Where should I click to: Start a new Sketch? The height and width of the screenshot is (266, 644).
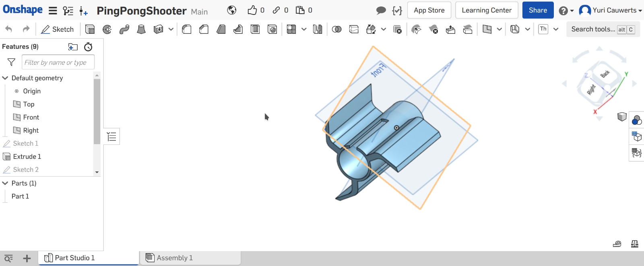(x=58, y=29)
